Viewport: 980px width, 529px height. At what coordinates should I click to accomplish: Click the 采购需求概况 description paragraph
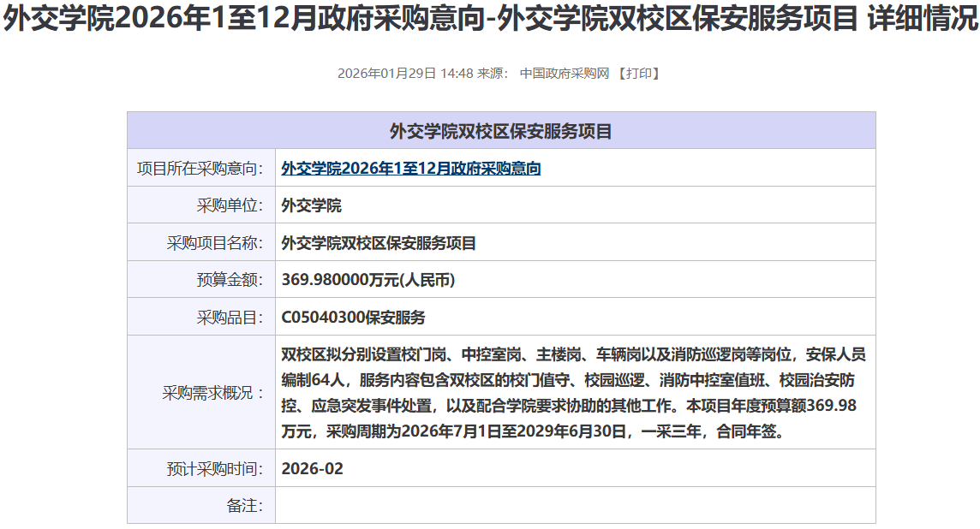[x=569, y=393]
